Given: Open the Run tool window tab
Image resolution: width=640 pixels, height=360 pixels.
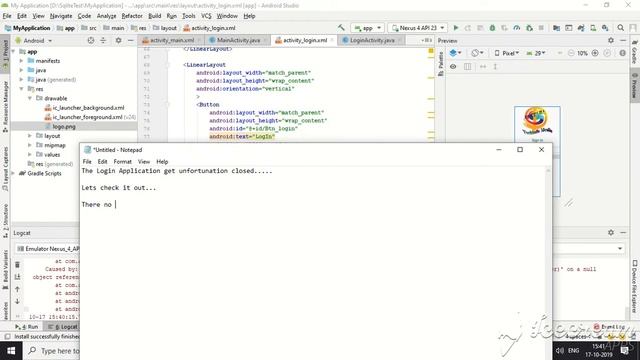Looking at the screenshot, I should click(27, 327).
